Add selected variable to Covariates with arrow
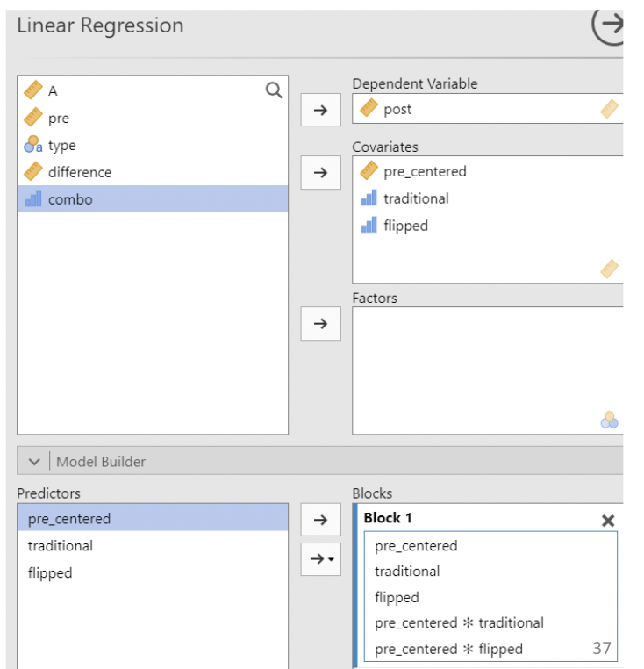This screenshot has height=669, width=644. 320,173
